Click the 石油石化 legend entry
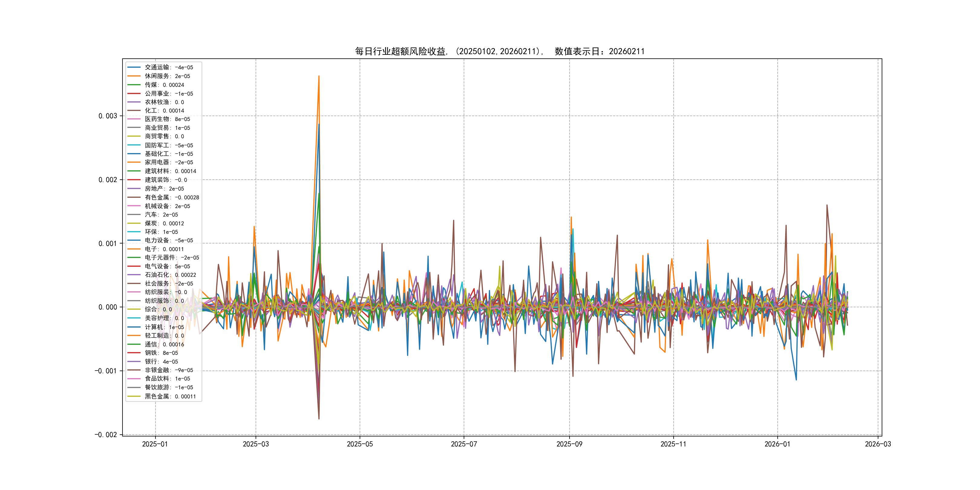Viewport: 980px width, 490px height. coord(170,275)
